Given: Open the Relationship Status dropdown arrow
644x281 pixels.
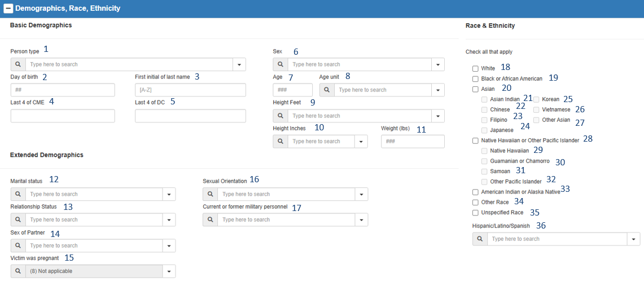Looking at the screenshot, I should (x=168, y=219).
